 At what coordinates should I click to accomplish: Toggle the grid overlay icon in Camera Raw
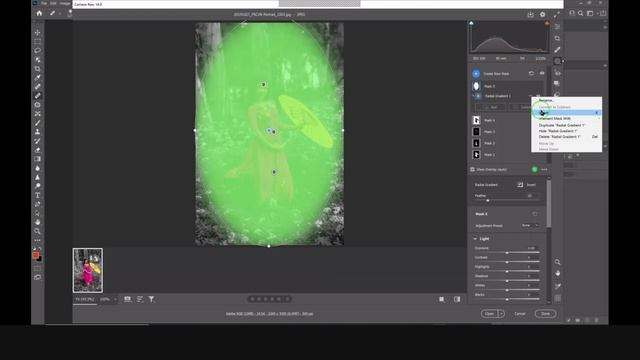point(558,298)
